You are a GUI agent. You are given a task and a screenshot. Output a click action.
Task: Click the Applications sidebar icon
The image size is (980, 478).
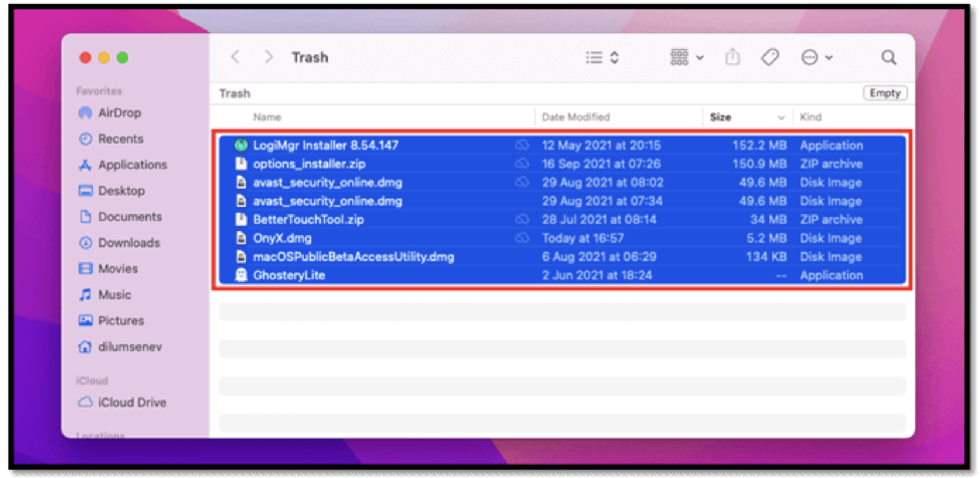point(85,165)
